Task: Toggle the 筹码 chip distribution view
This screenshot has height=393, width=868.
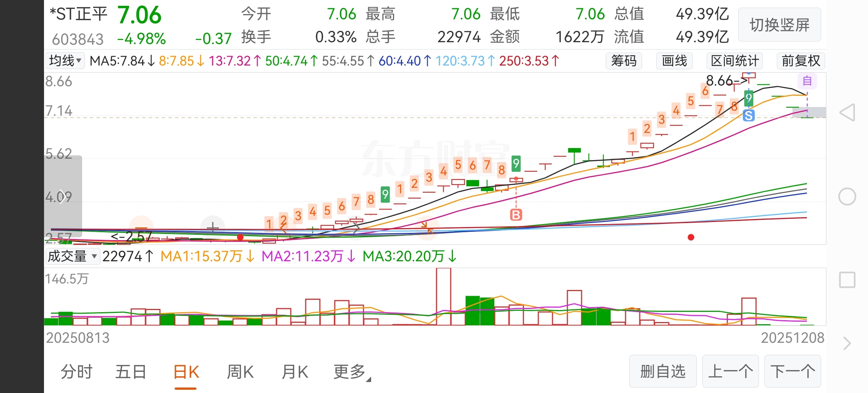Action: 624,61
